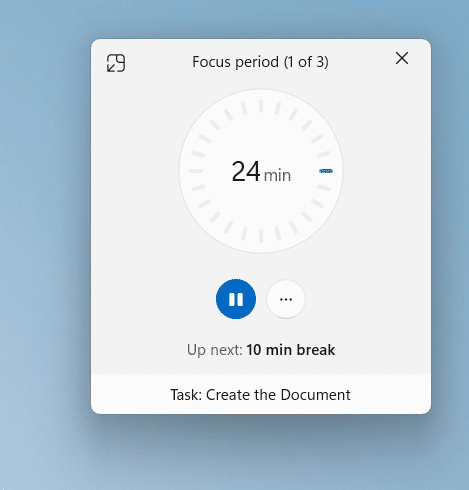Click the Focus period title text

pos(235,62)
